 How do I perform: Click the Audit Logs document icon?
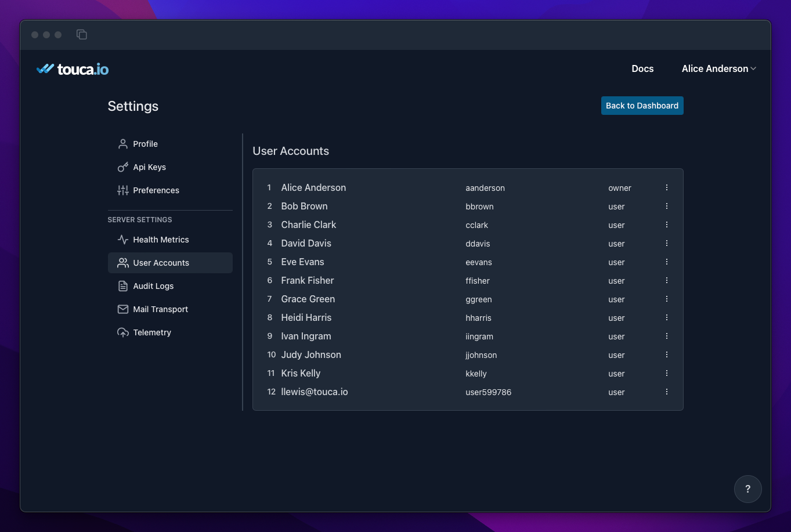point(123,286)
